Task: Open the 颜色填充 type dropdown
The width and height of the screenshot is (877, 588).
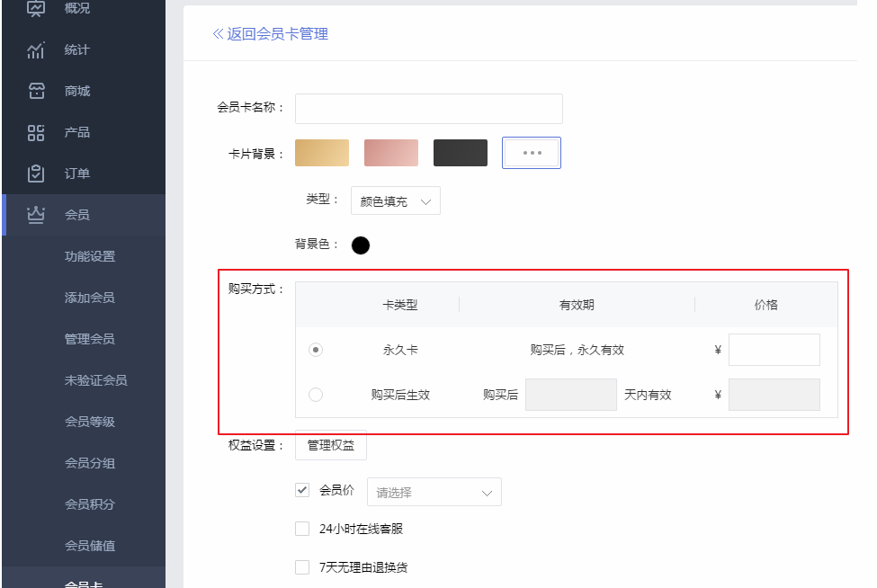Action: [396, 202]
